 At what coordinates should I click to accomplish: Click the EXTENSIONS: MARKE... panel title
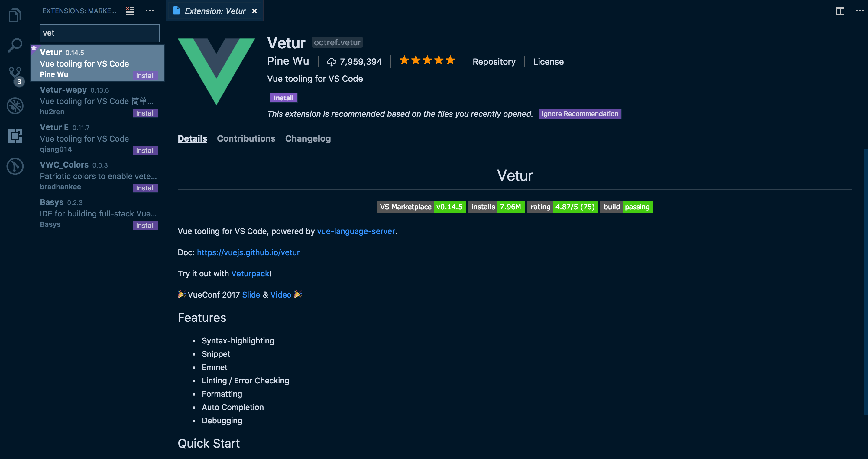[x=79, y=11]
